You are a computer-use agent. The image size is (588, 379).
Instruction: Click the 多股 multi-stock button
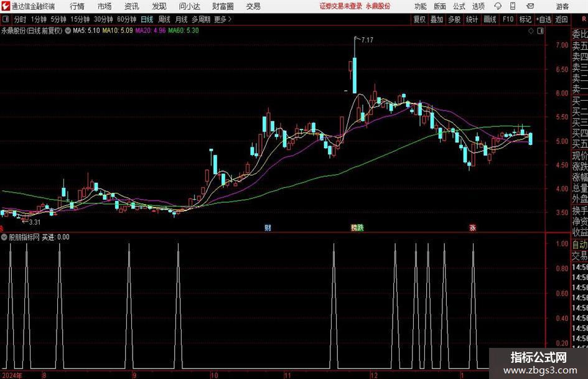pyautogui.click(x=454, y=19)
